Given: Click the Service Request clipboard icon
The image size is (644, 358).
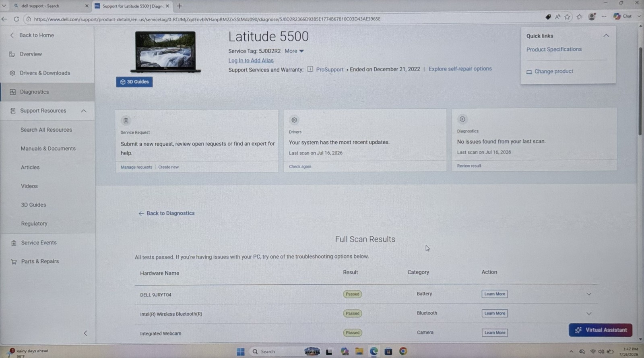Looking at the screenshot, I should click(x=126, y=120).
